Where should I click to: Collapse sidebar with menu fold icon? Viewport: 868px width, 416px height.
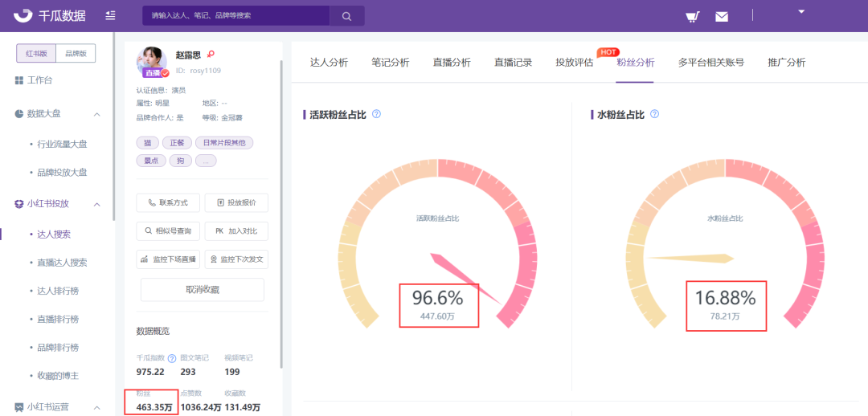[x=111, y=15]
